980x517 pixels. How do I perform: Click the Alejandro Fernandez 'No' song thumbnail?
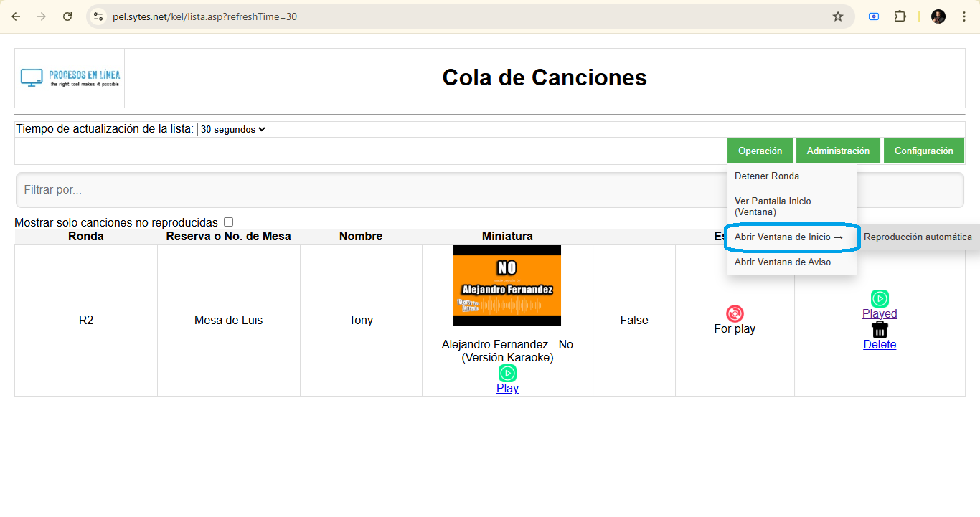(507, 285)
